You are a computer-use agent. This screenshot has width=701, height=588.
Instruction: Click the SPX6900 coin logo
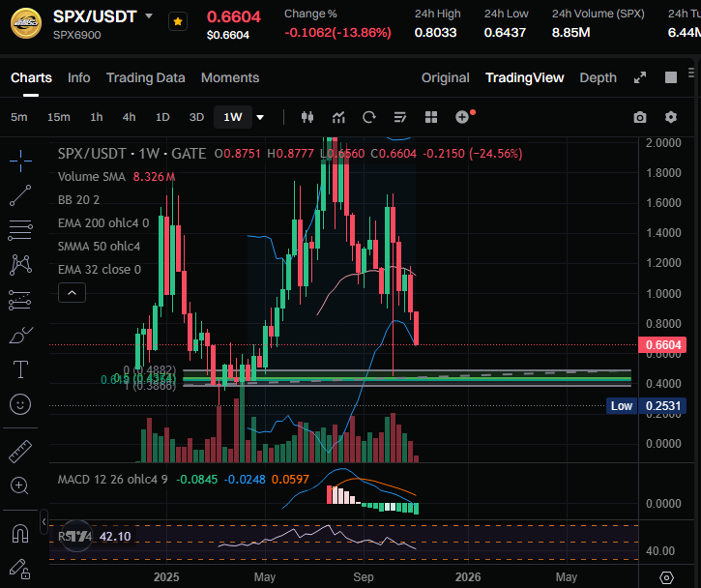pyautogui.click(x=26, y=23)
